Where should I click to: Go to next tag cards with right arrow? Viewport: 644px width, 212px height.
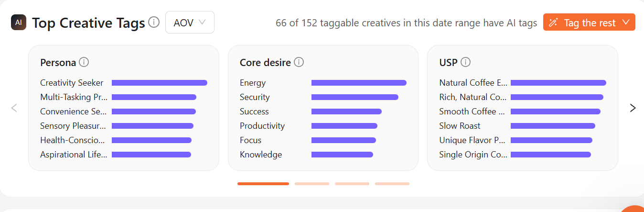point(633,108)
